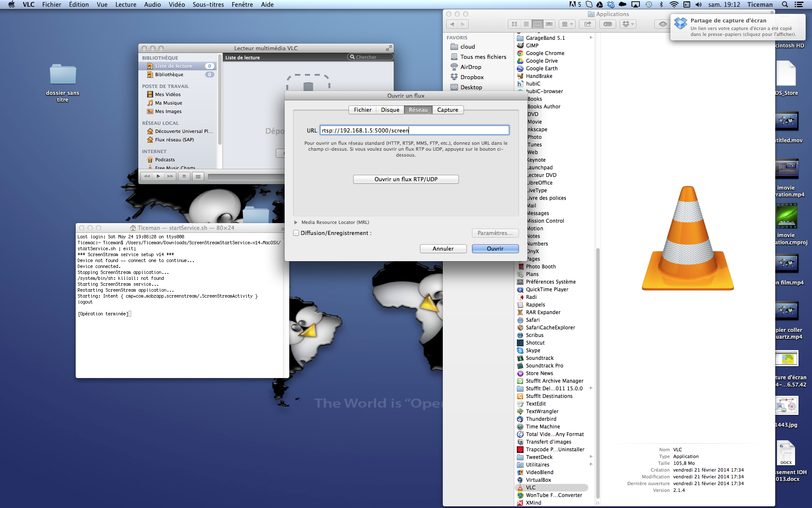The height and width of the screenshot is (508, 812).
Task: Switch to the Capture tab
Action: [447, 110]
